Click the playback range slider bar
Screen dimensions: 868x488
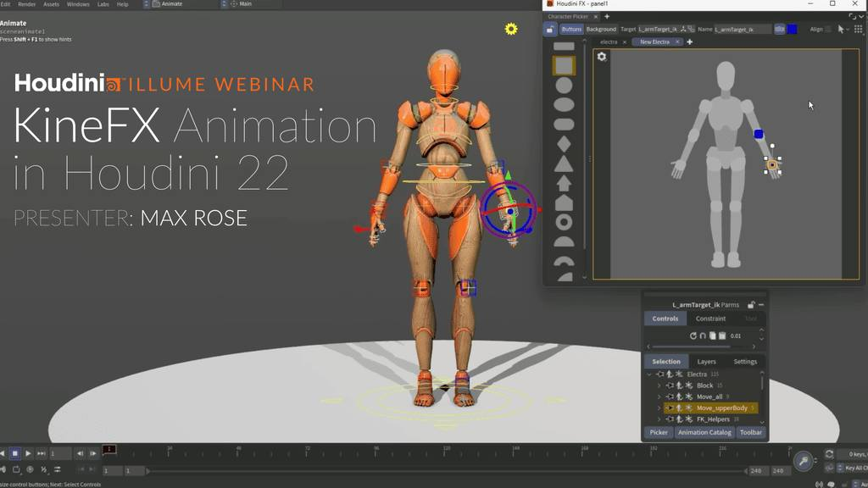click(x=446, y=471)
